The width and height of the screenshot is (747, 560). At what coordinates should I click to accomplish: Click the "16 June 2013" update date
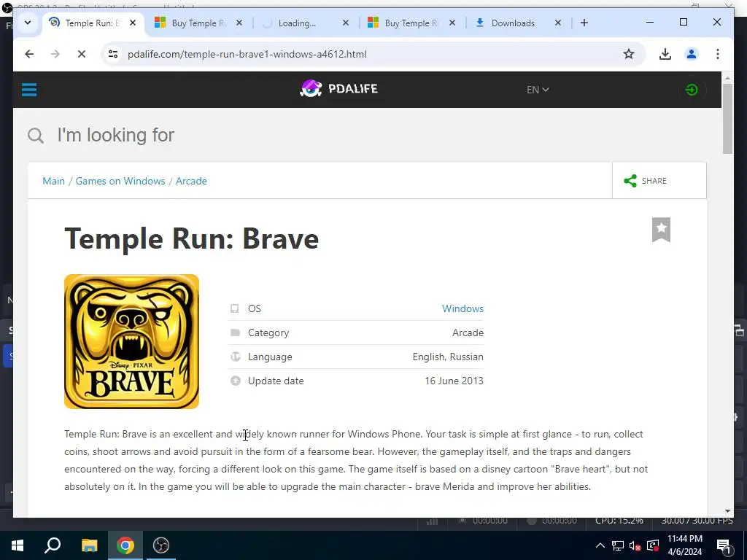(x=454, y=381)
